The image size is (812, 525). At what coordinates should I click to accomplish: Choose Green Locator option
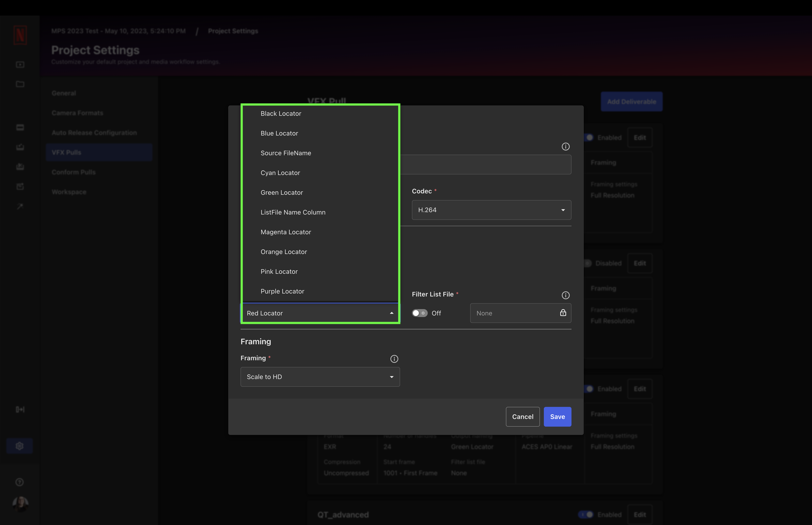pyautogui.click(x=320, y=193)
